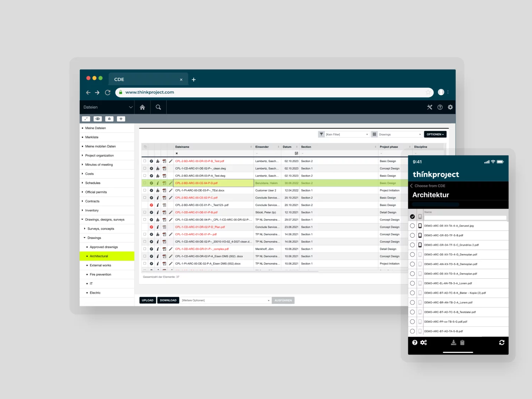
Task: Click the help question mark icon
Action: 440,107
